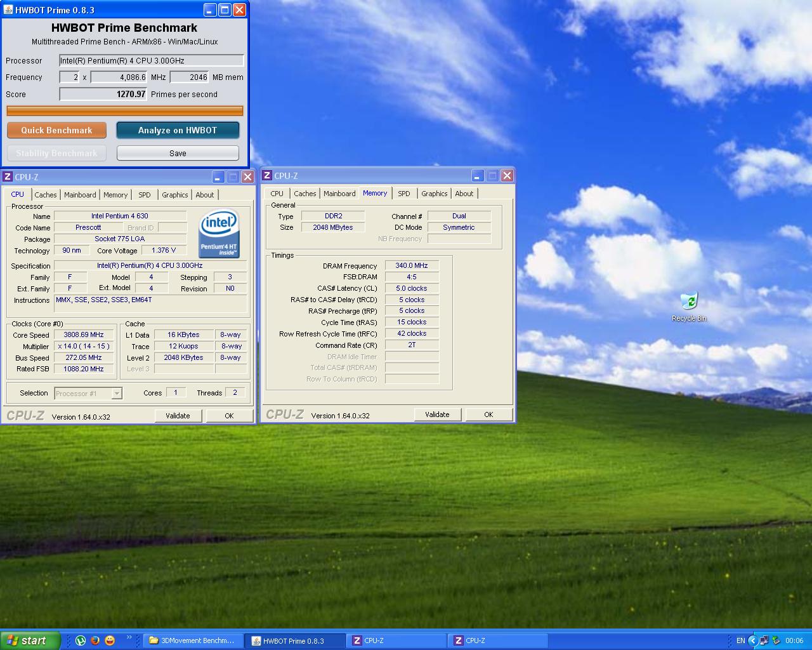Click the FSB:DRAM ratio value 4:5

[x=412, y=277]
